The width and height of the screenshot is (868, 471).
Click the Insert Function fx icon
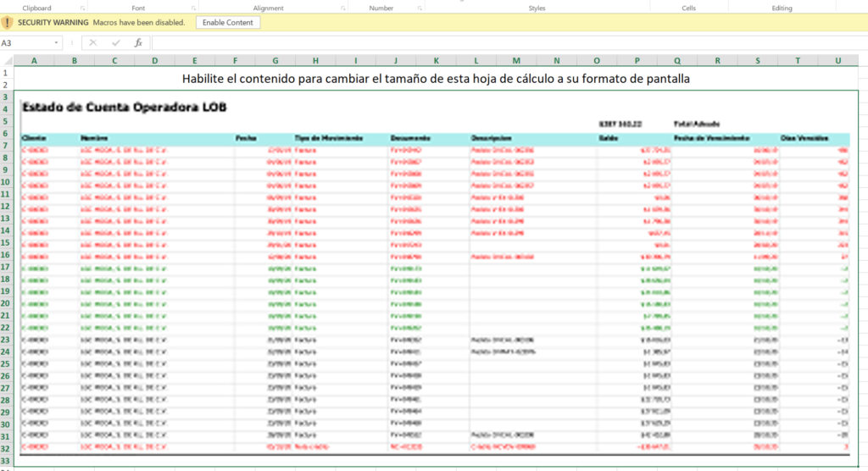pos(138,42)
